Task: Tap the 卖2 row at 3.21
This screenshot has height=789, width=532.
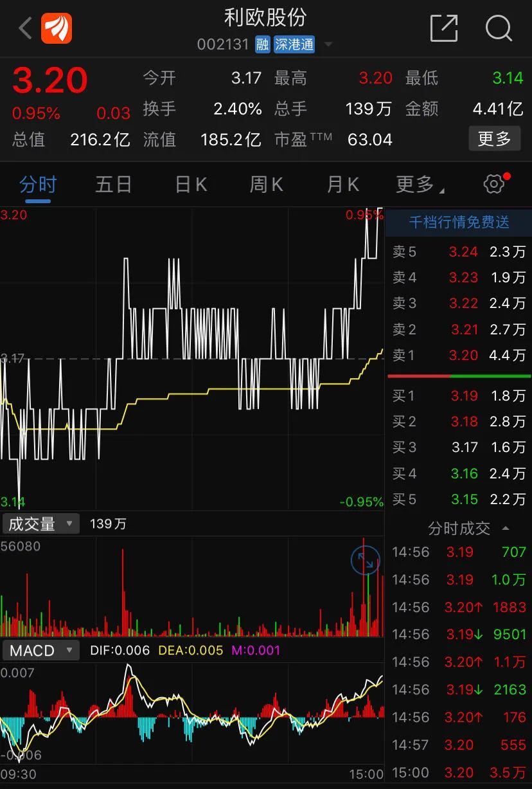Action: tap(459, 329)
